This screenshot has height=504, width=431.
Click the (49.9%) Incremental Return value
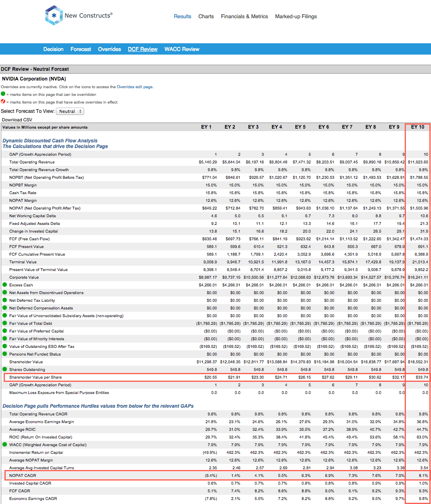pos(210,453)
